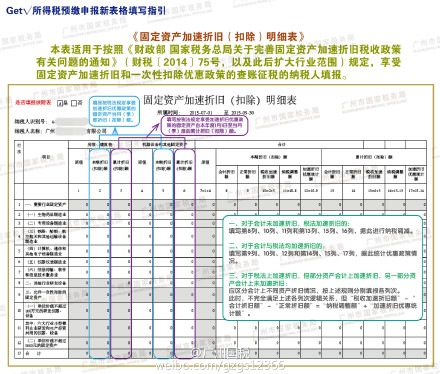
Task: Click the blue triangle pointer under callout
Action: [115, 131]
